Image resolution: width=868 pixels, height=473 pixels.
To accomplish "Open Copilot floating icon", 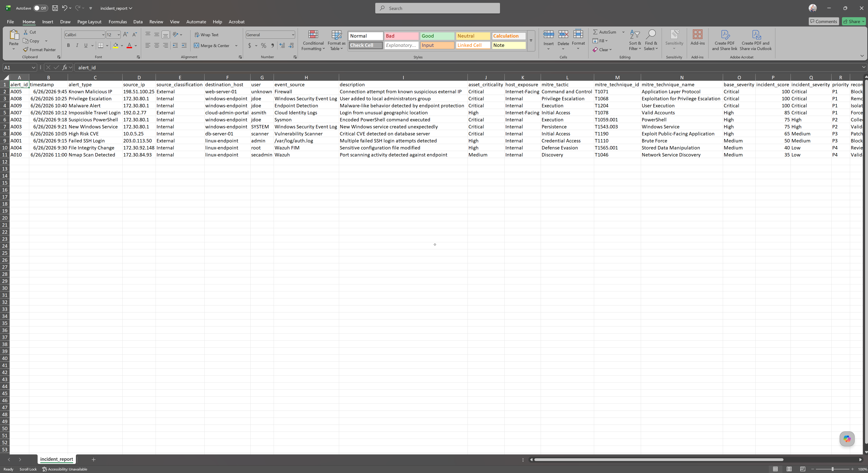I will tap(847, 439).
